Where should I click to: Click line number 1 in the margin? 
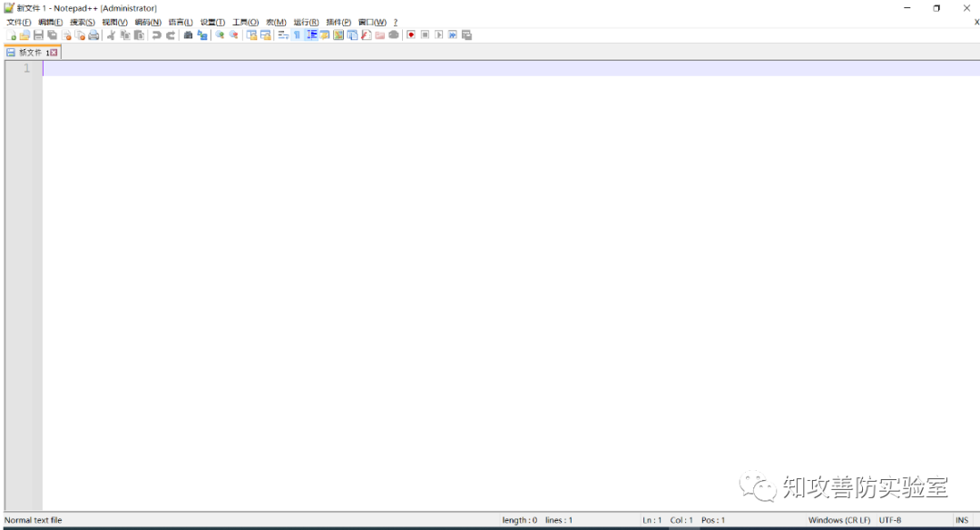pyautogui.click(x=27, y=68)
